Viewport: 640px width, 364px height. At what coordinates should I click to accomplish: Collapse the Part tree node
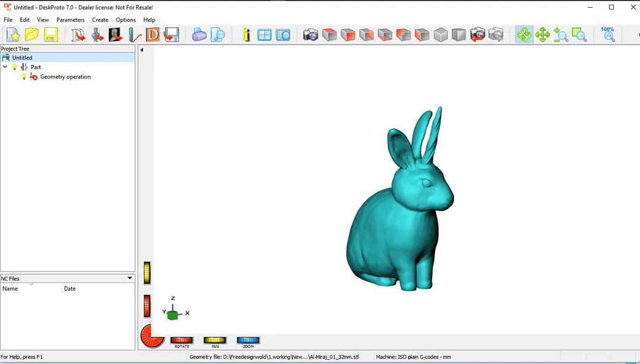[5, 67]
